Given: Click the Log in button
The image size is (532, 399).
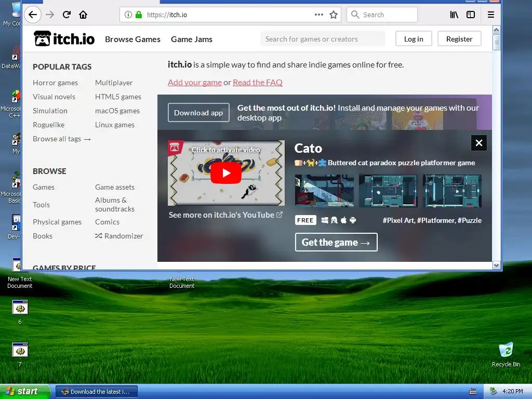Looking at the screenshot, I should [x=414, y=38].
